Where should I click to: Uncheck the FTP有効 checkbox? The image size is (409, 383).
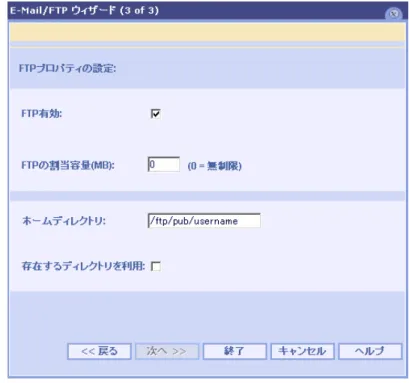pos(155,114)
